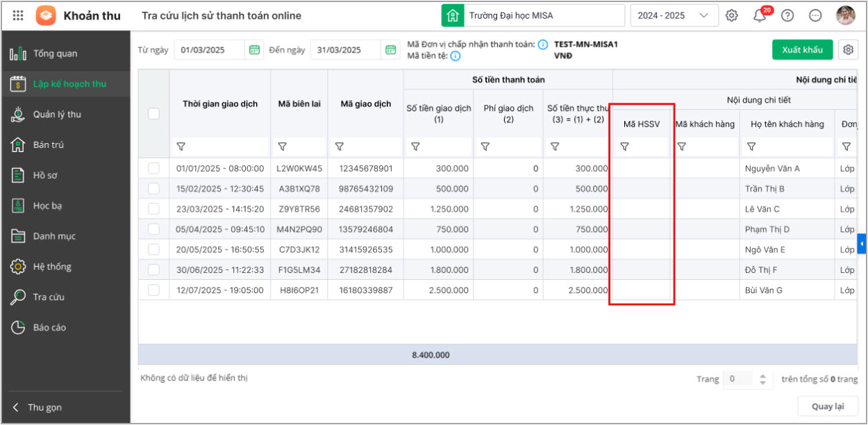The image size is (868, 425).
Task: Open settings gear in top bar
Action: [x=732, y=15]
